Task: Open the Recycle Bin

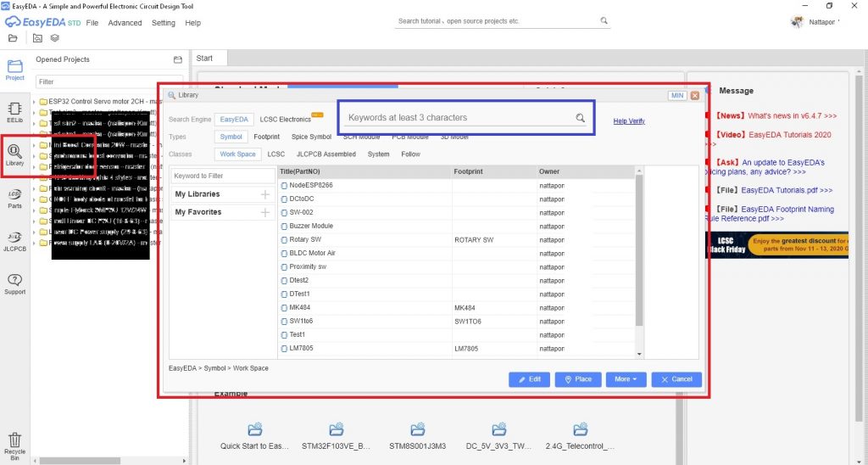Action: [15, 446]
